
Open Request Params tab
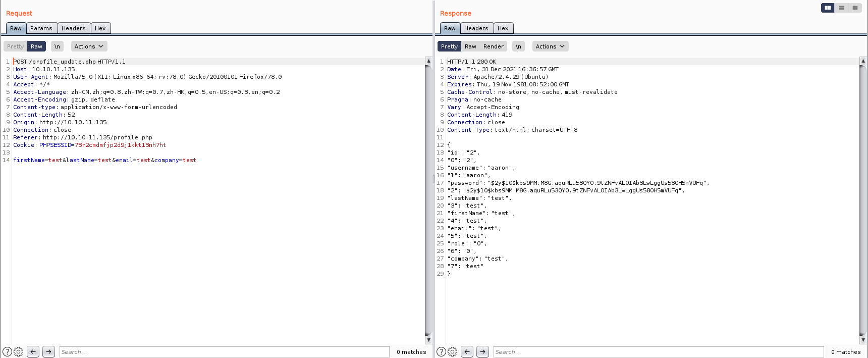pyautogui.click(x=41, y=28)
